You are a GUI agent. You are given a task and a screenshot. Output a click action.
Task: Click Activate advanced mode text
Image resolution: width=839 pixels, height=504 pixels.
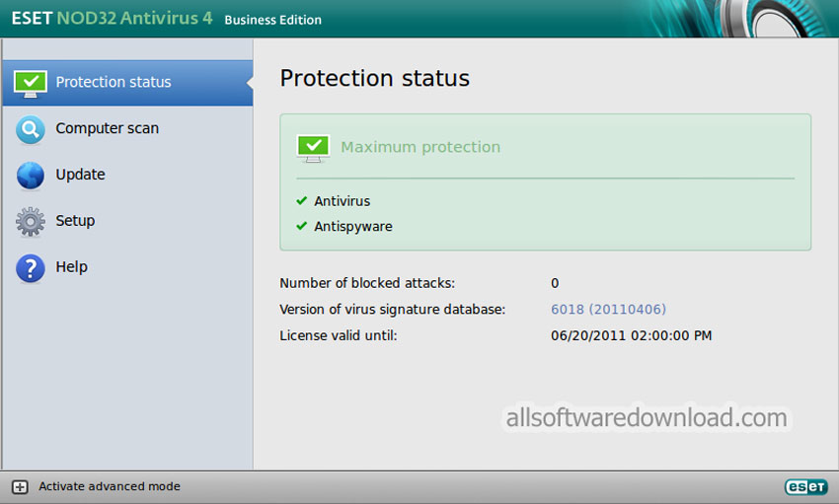click(x=110, y=486)
